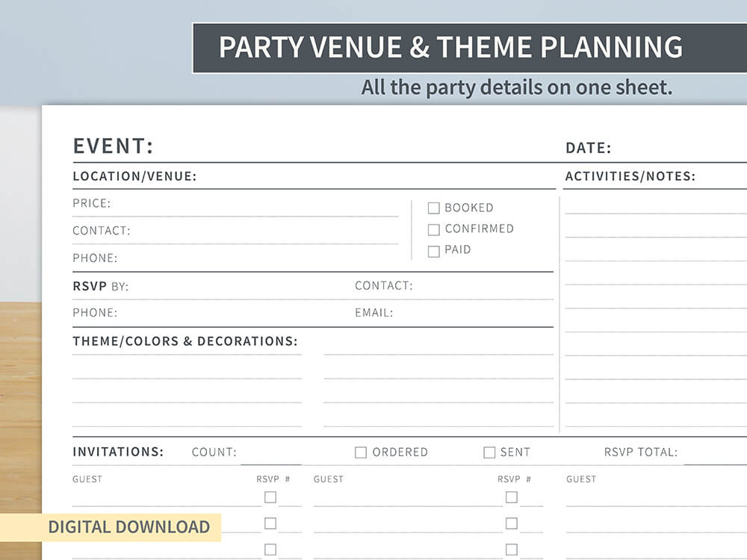Click the Party Venue & Theme Planning title
The width and height of the screenshot is (747, 560).
click(x=450, y=47)
